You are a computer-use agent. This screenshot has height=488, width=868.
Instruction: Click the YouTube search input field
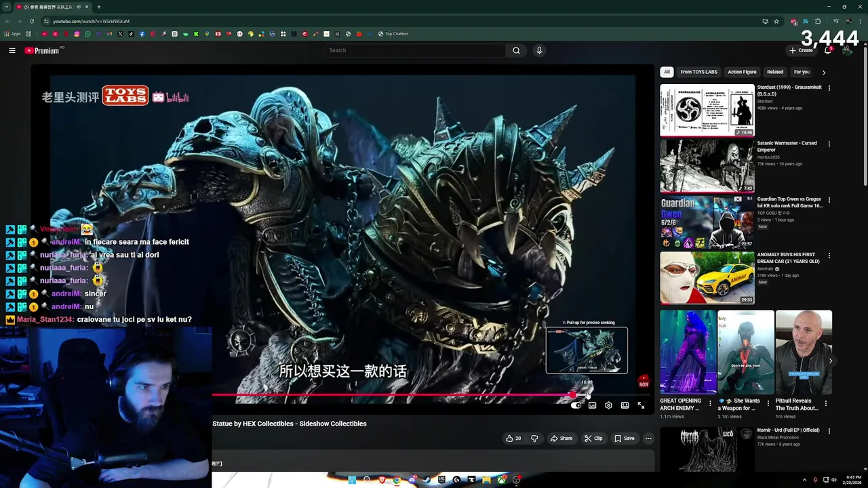[x=415, y=50]
